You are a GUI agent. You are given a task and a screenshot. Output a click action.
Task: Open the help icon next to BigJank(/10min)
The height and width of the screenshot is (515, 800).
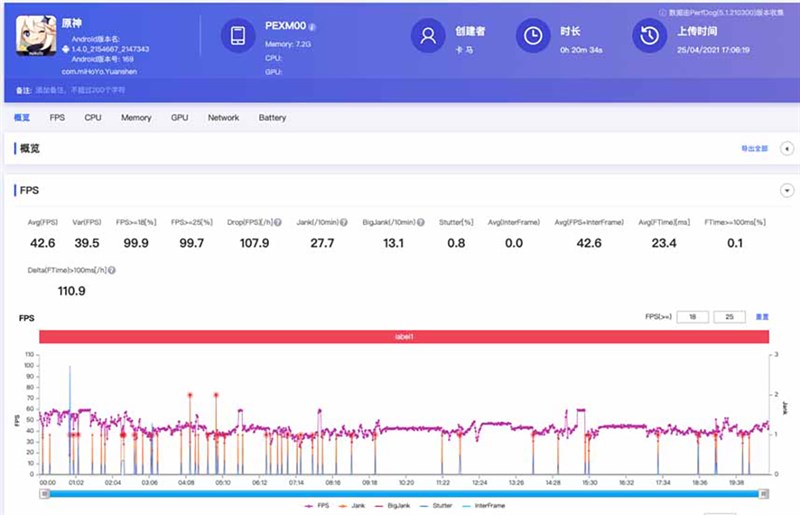pyautogui.click(x=420, y=222)
